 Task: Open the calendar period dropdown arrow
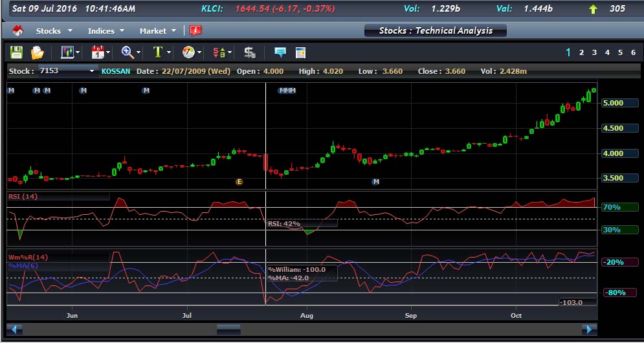pyautogui.click(x=108, y=52)
